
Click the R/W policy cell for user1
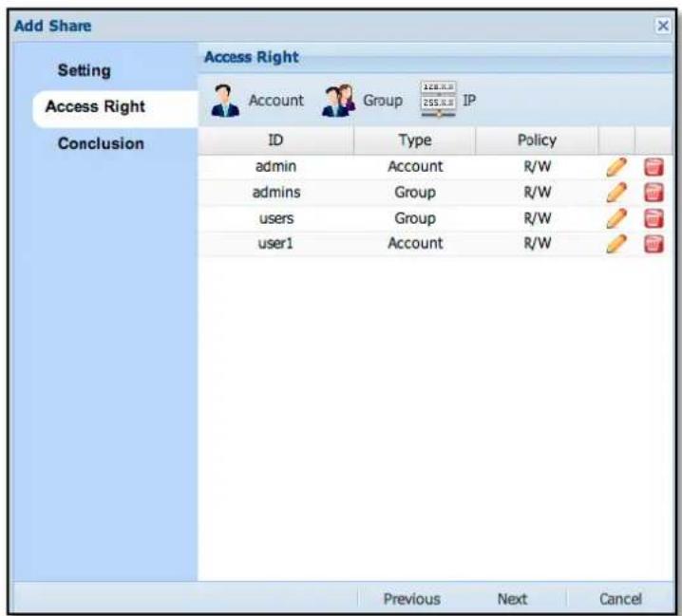pos(538,243)
